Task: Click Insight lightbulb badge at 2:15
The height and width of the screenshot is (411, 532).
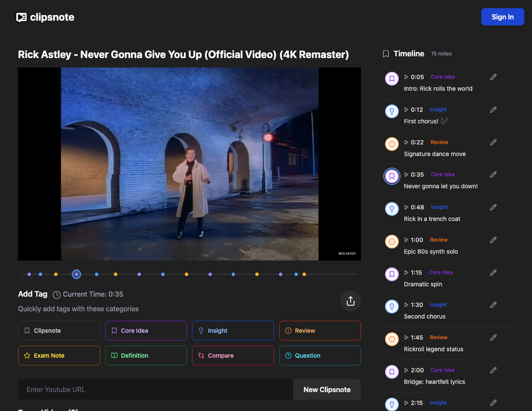Action: pyautogui.click(x=392, y=405)
